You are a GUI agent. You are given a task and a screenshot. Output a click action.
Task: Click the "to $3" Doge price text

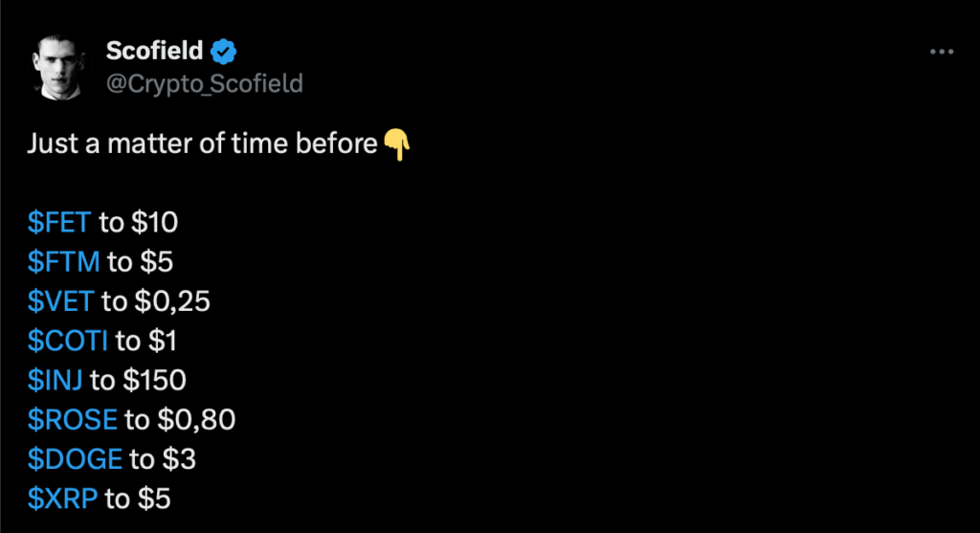[x=163, y=458]
